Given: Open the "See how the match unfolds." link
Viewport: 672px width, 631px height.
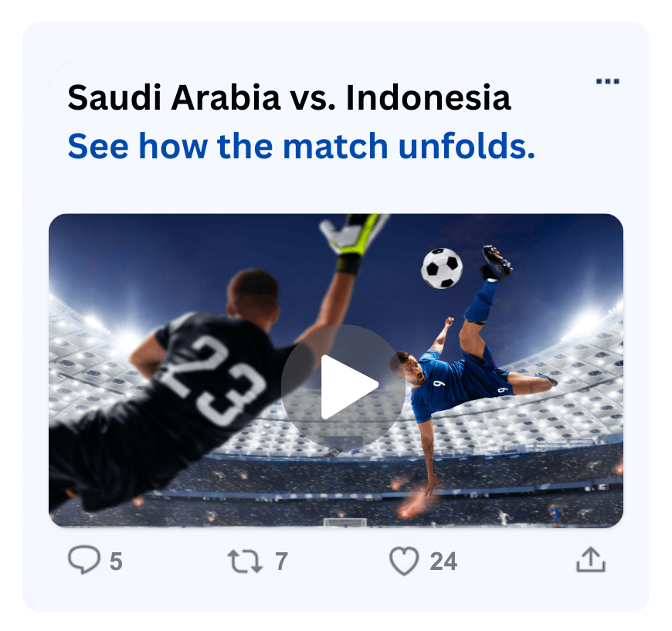Looking at the screenshot, I should click(301, 146).
